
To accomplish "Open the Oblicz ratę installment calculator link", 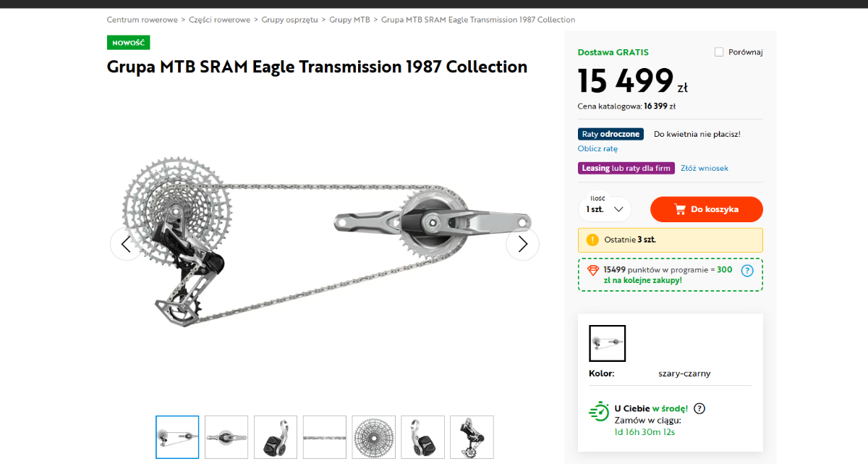I will coord(597,148).
